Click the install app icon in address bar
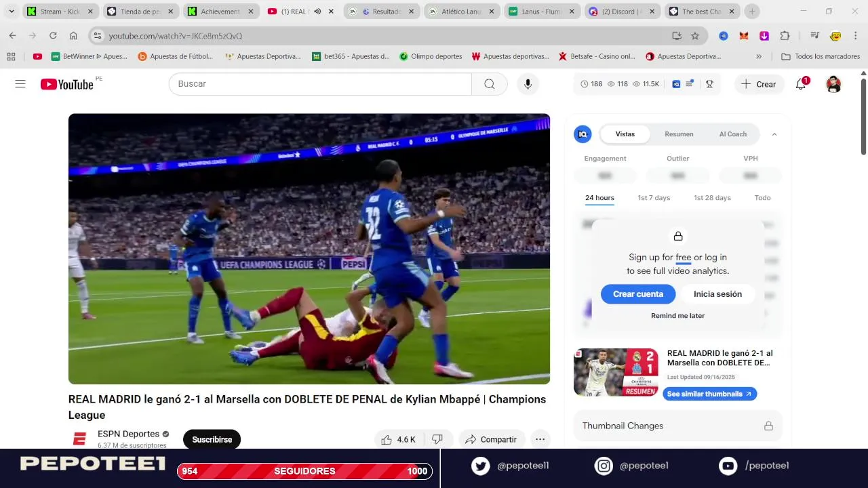The height and width of the screenshot is (488, 868). click(676, 36)
